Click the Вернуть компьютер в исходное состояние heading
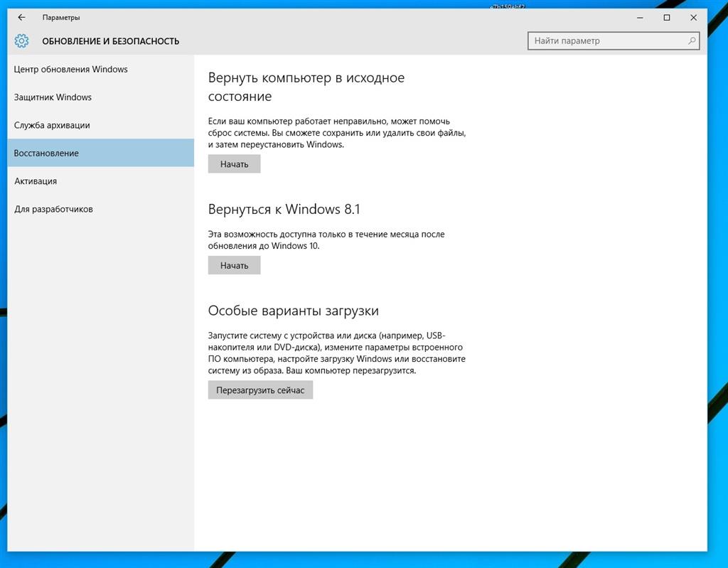This screenshot has height=568, width=728. coord(306,87)
